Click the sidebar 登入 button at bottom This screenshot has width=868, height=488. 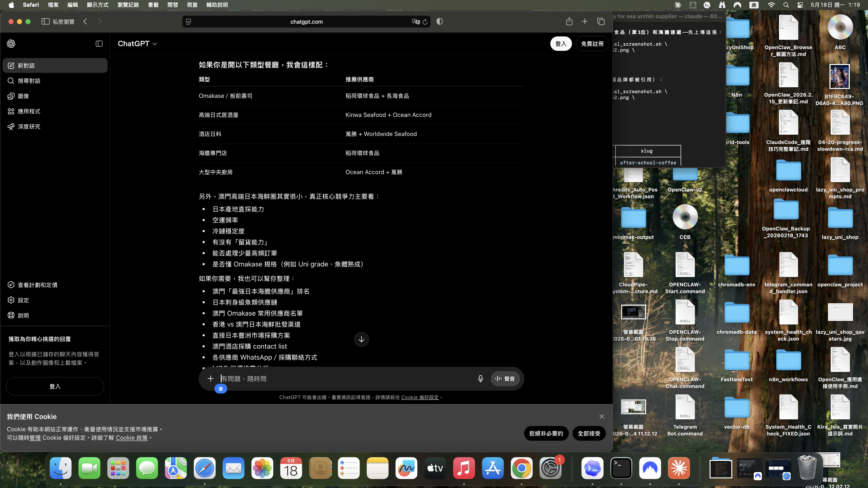[x=55, y=386]
